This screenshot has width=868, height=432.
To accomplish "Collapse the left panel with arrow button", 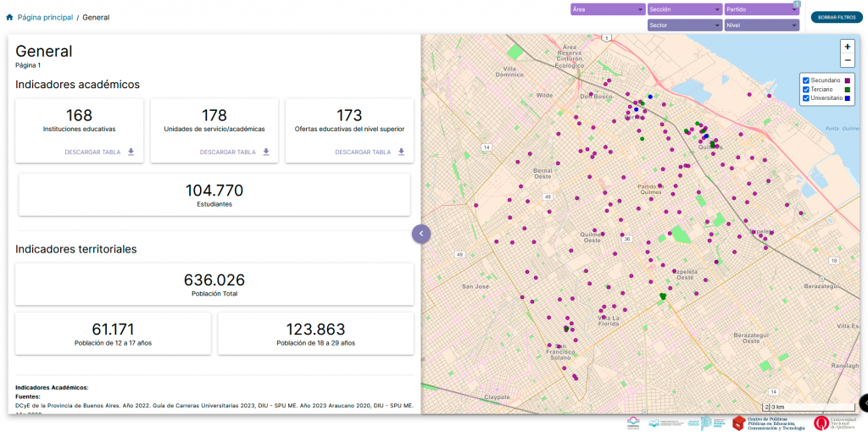I will pyautogui.click(x=421, y=233).
